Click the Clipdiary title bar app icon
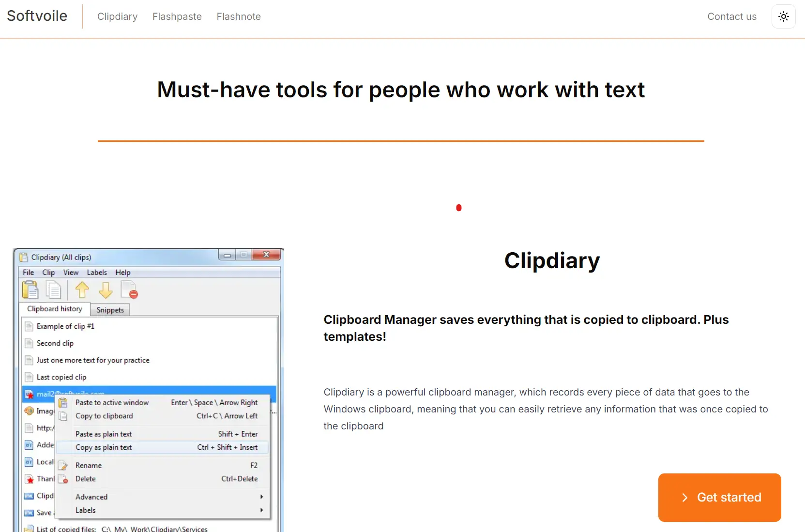This screenshot has width=805, height=532. point(23,257)
